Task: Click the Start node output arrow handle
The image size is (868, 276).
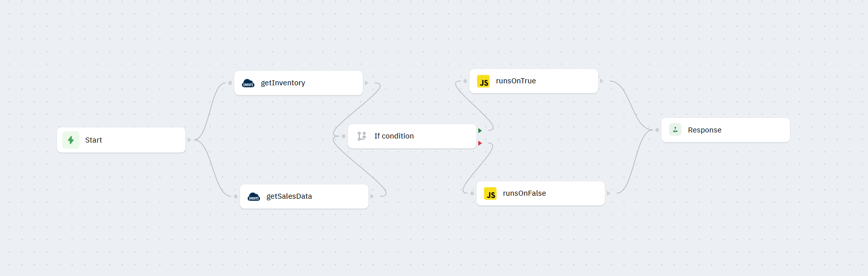Action: click(189, 140)
